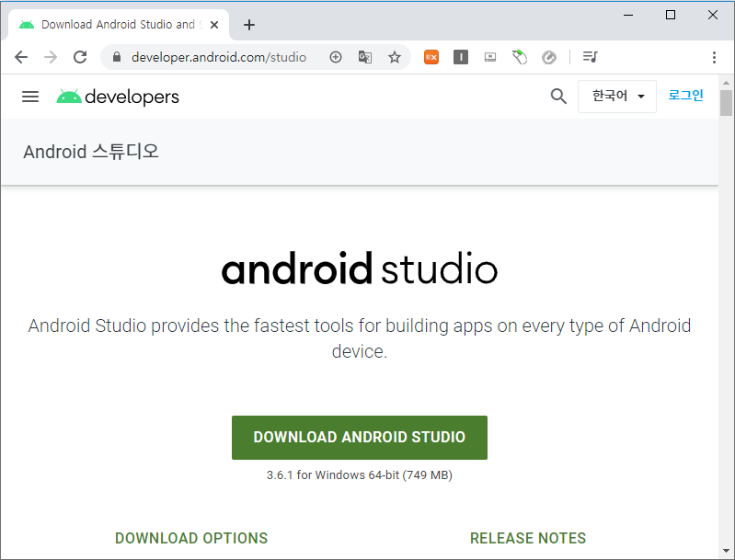Open the media controls playlist icon
Screen dimensions: 735x560
click(x=591, y=57)
